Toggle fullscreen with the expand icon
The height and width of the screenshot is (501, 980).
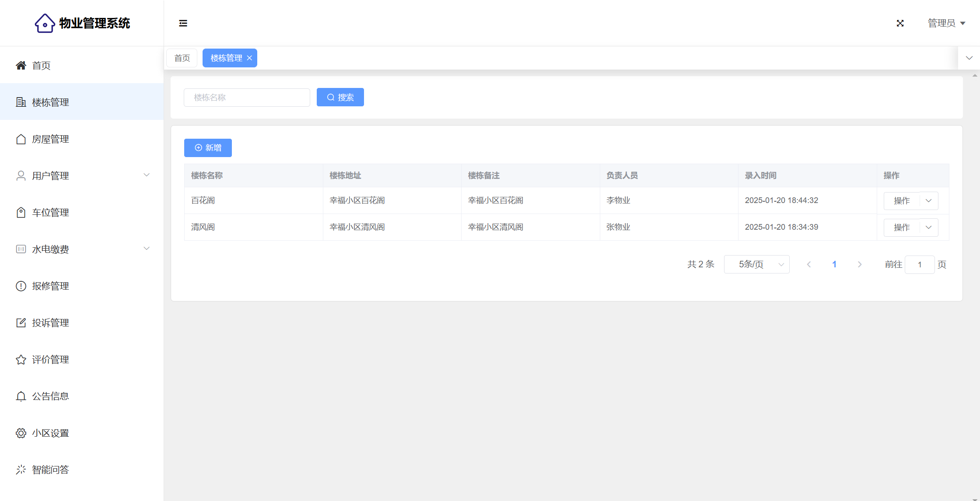pyautogui.click(x=900, y=23)
